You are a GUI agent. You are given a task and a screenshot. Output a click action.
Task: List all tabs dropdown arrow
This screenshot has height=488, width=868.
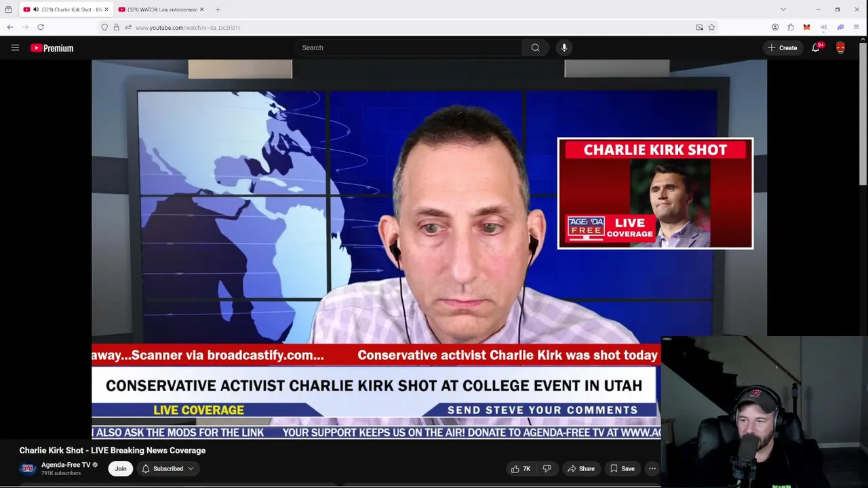783,9
